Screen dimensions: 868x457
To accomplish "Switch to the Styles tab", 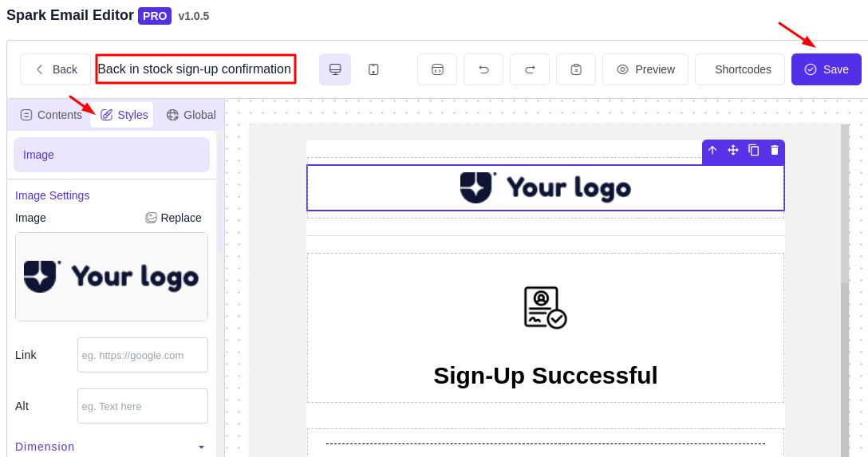I will click(x=124, y=115).
